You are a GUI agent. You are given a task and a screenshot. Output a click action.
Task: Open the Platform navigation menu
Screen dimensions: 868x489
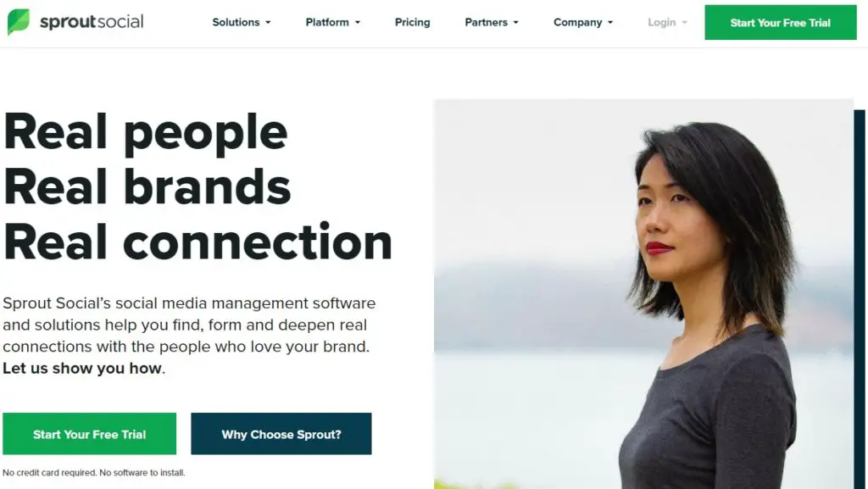(x=327, y=22)
